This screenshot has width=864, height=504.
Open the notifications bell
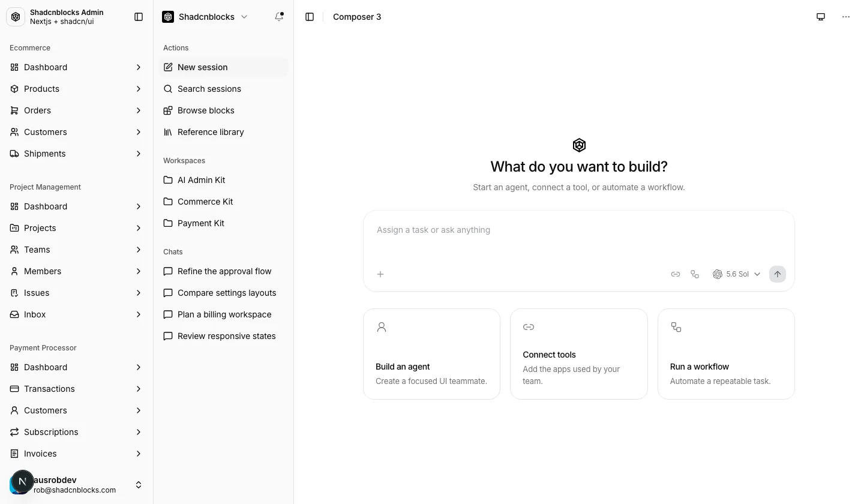tap(279, 17)
